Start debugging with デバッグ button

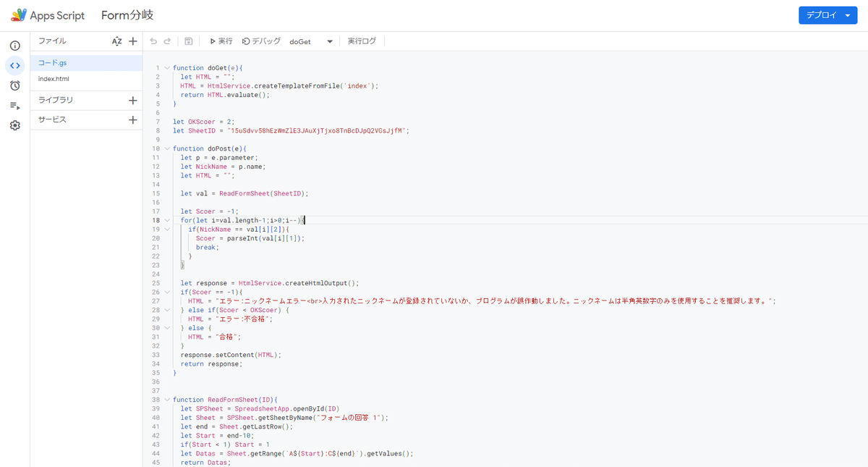pyautogui.click(x=261, y=41)
